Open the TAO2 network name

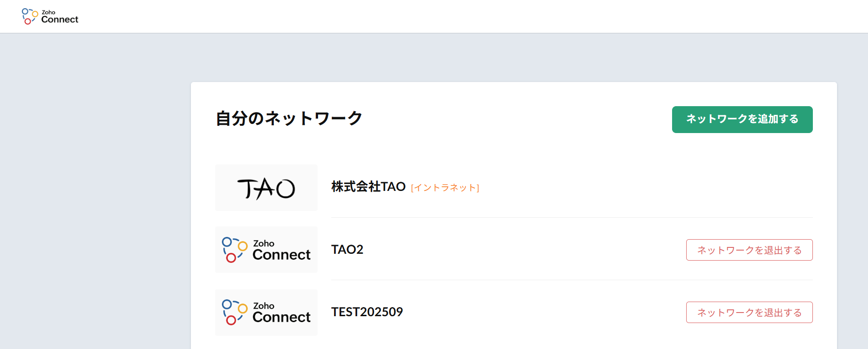[347, 250]
